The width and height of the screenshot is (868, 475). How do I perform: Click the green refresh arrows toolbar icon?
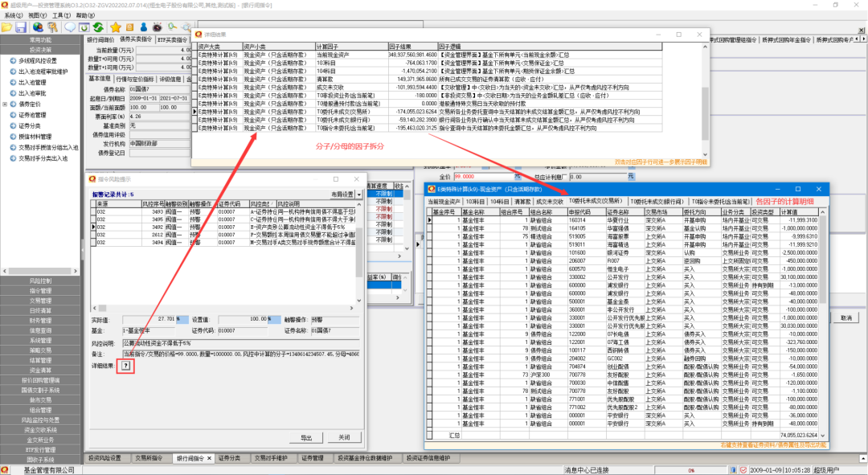pyautogui.click(x=99, y=27)
